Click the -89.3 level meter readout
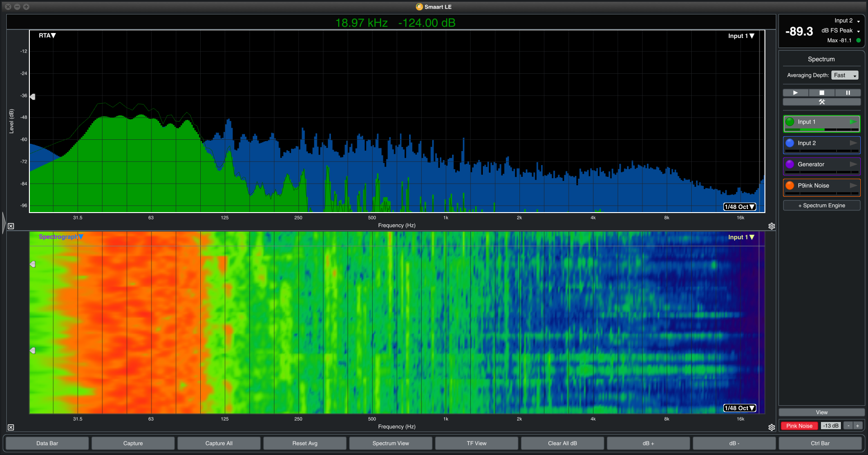Image resolution: width=868 pixels, height=455 pixels. 799,31
